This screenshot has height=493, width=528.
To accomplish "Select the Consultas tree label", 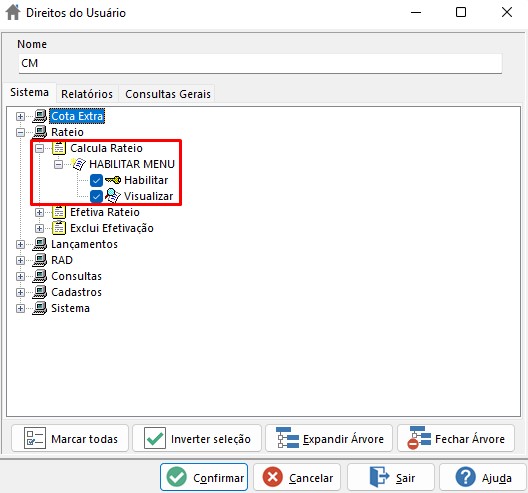I will (76, 276).
